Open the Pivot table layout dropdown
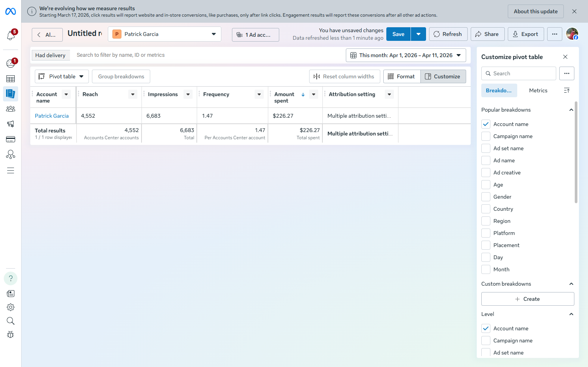The height and width of the screenshot is (367, 588). click(62, 76)
